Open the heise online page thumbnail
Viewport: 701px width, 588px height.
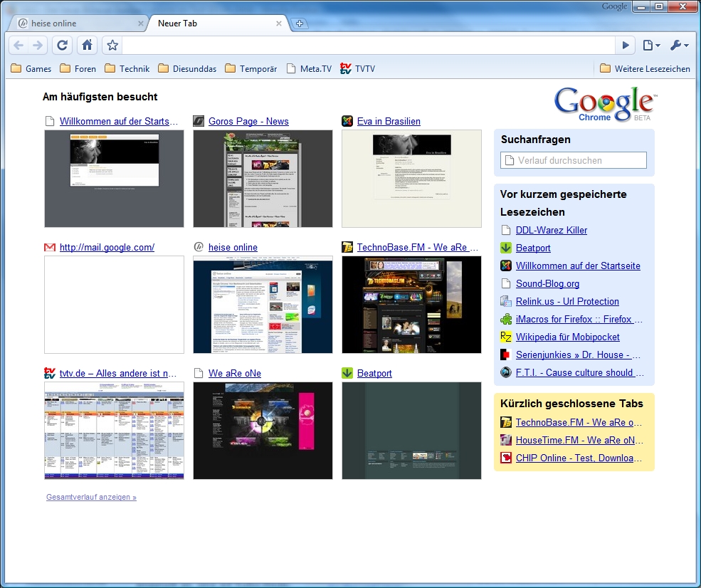263,305
